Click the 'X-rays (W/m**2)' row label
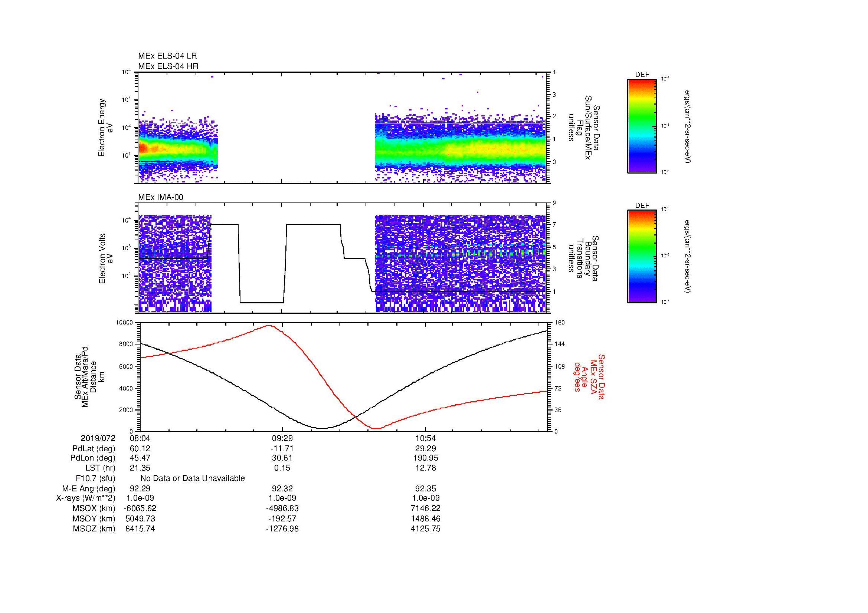The height and width of the screenshot is (613, 868). pos(86,498)
